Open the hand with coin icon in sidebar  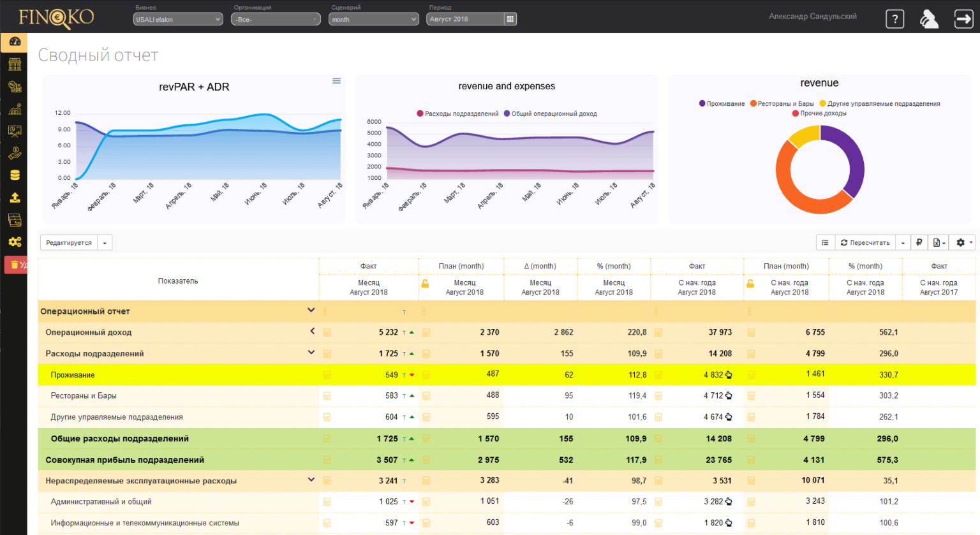tap(15, 153)
